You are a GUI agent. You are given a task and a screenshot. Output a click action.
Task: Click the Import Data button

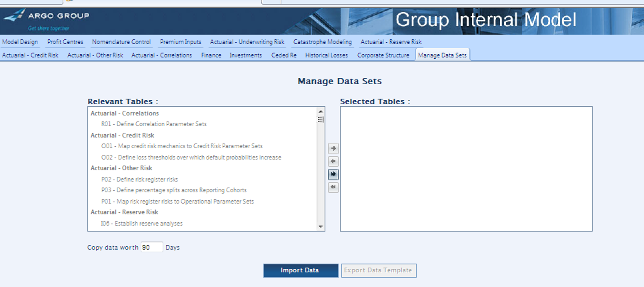pos(300,270)
